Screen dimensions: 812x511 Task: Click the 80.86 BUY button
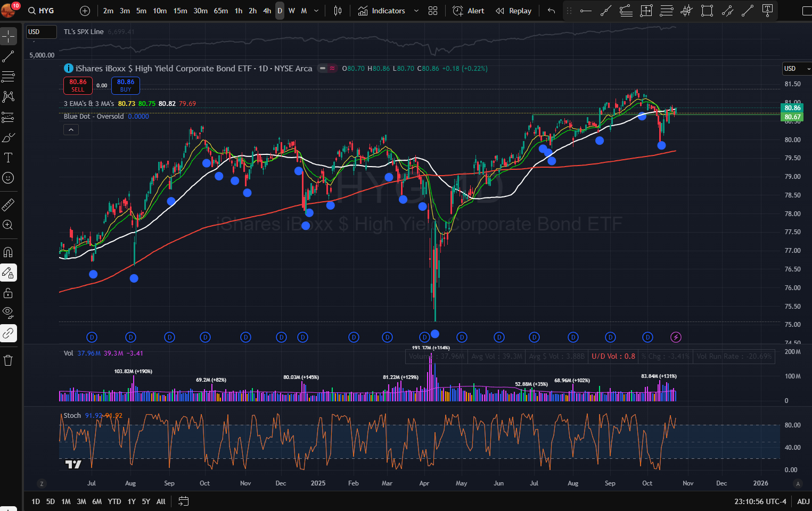(126, 85)
